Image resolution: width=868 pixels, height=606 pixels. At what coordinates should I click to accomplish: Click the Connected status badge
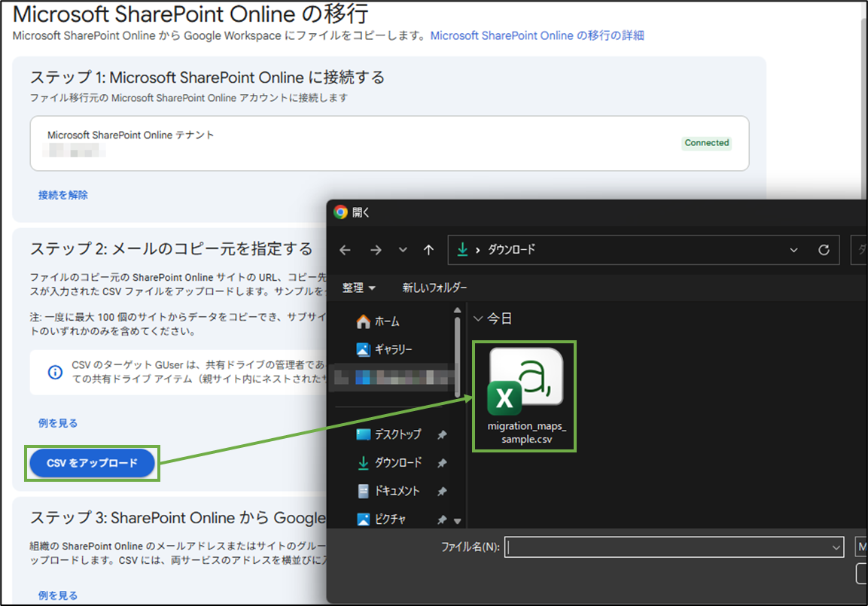point(706,143)
